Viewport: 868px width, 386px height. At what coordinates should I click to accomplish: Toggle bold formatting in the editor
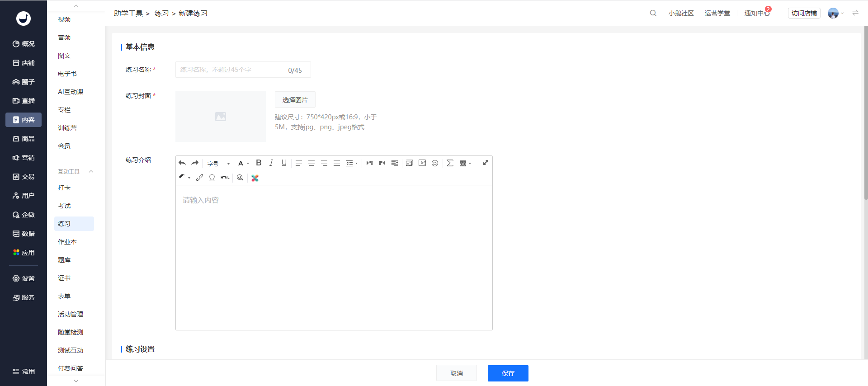pos(259,163)
